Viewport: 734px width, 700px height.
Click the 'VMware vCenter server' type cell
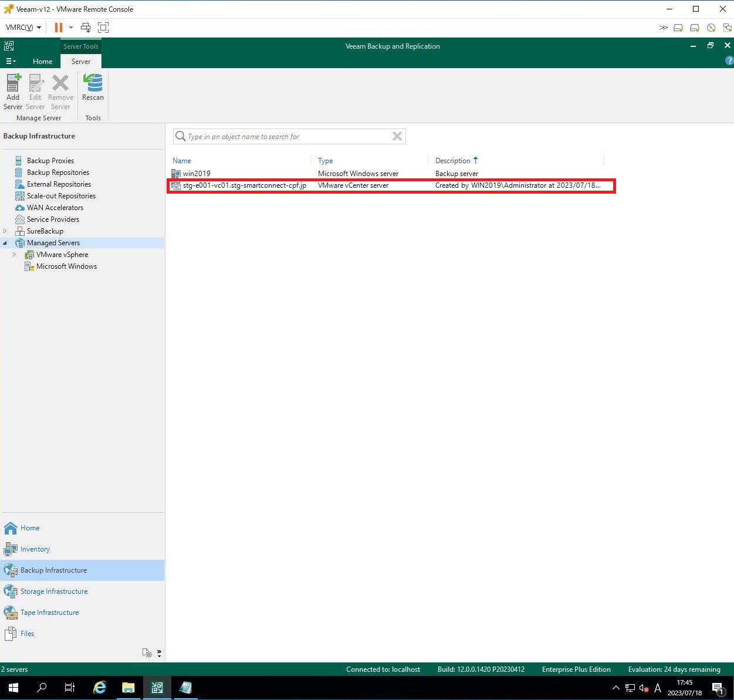[x=353, y=185]
